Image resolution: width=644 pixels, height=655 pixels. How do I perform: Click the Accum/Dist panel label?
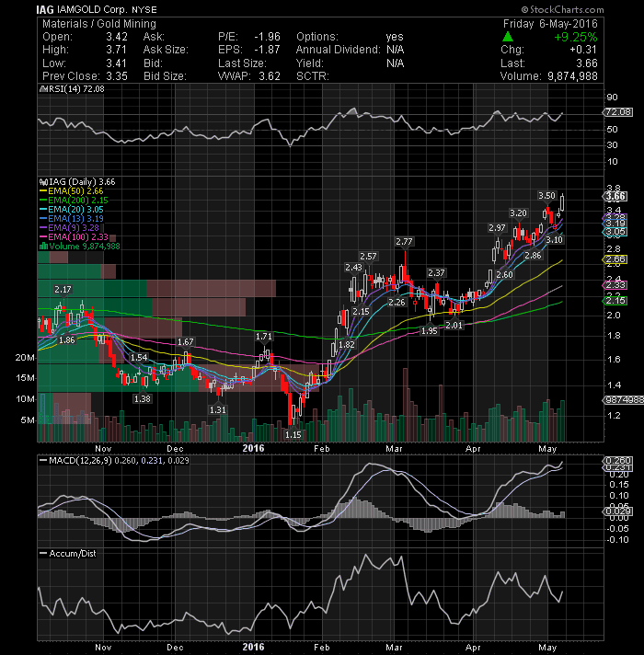(x=73, y=554)
